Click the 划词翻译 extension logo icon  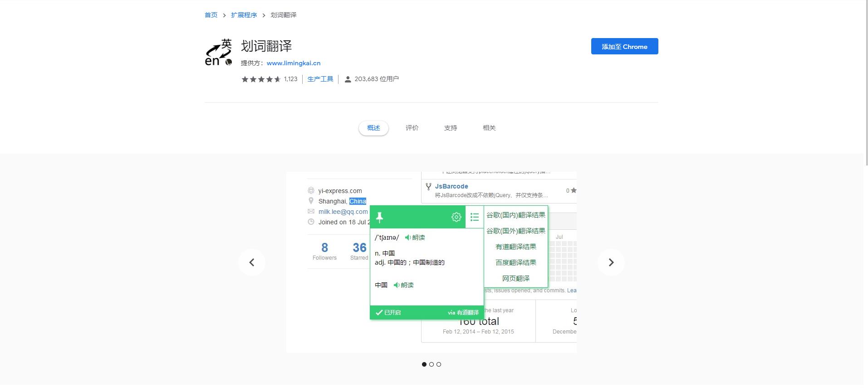pos(219,53)
